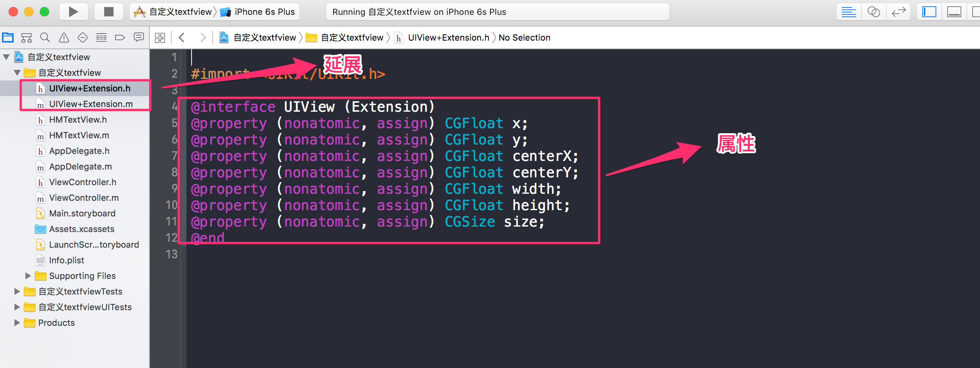Toggle the navigator panel visibility
This screenshot has height=368, width=980.
[929, 12]
